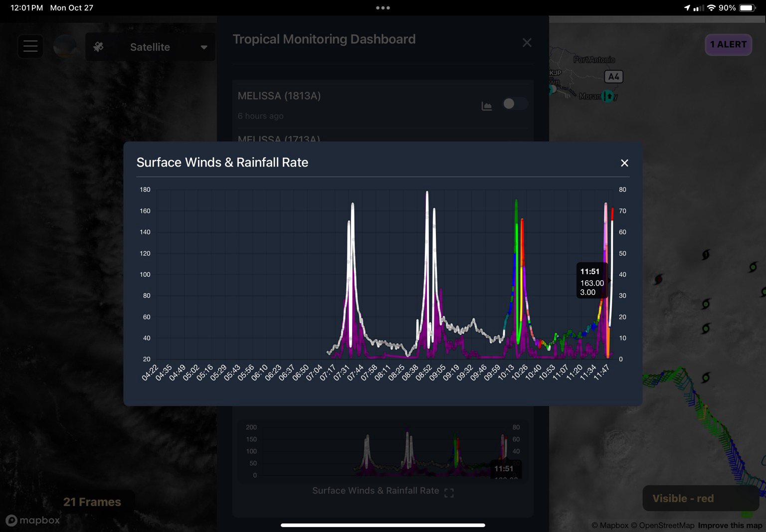Click the Visible - red channel button

point(700,499)
